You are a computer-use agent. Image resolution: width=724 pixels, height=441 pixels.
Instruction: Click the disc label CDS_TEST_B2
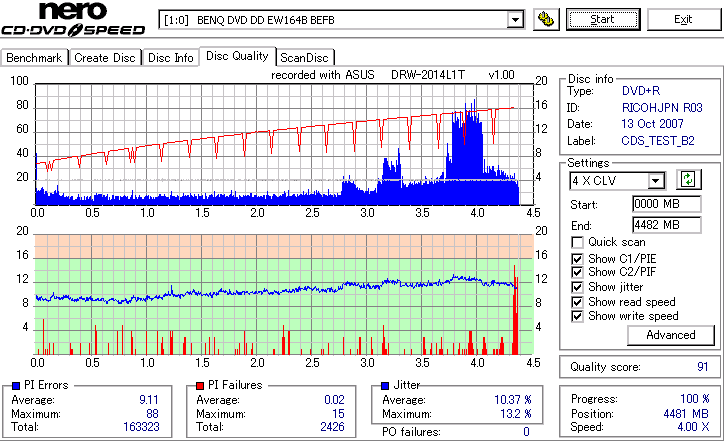[x=658, y=141]
